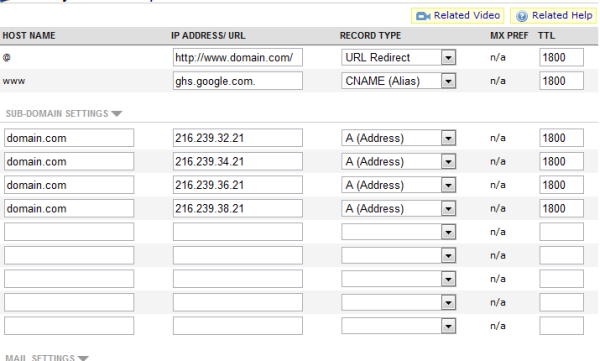The width and height of the screenshot is (600, 361).
Task: Click the ghs.google.com. address field
Action: 238,81
